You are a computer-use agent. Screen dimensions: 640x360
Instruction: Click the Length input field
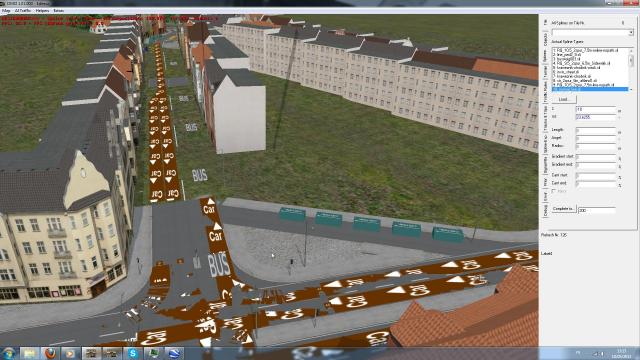(x=596, y=130)
